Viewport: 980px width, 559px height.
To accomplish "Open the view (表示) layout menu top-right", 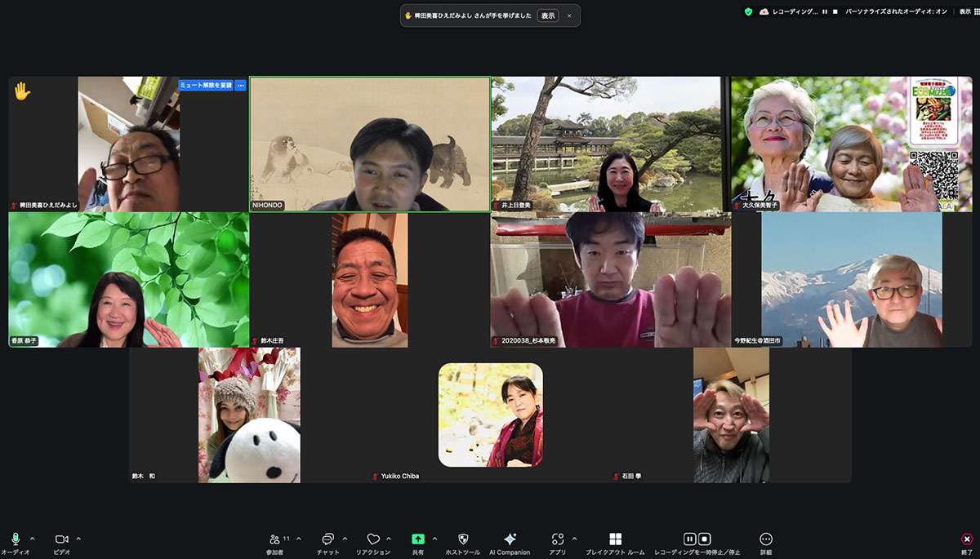I will pos(965,11).
